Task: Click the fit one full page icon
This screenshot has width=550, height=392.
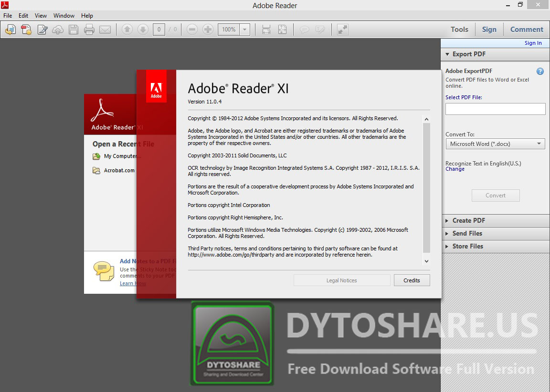Action: click(282, 30)
